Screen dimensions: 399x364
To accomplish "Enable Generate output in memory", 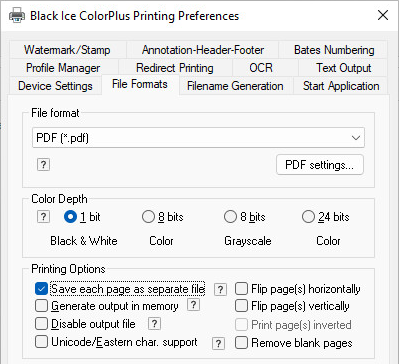I will (41, 306).
